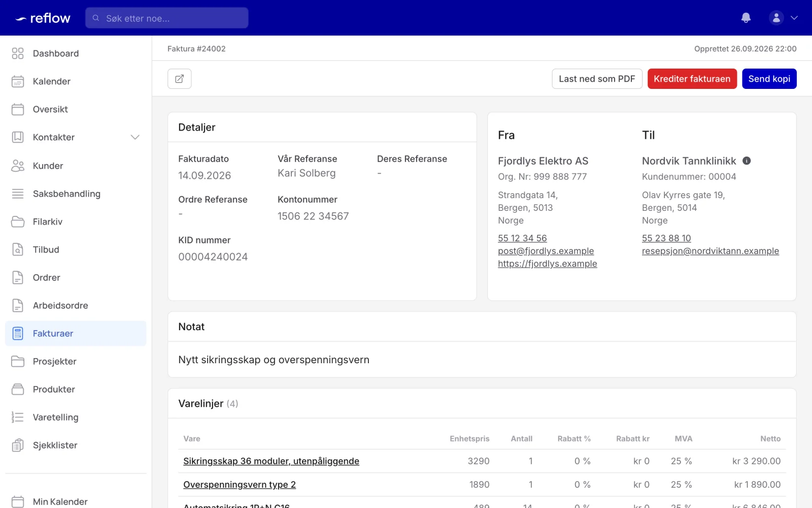812x508 pixels.
Task: Click the 'kr 1 890.00' netto amount
Action: click(757, 485)
